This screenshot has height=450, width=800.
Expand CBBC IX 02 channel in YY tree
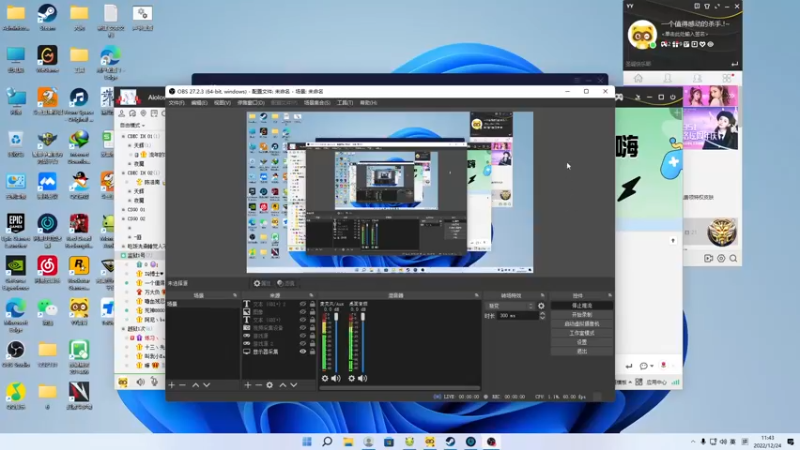pyautogui.click(x=123, y=173)
